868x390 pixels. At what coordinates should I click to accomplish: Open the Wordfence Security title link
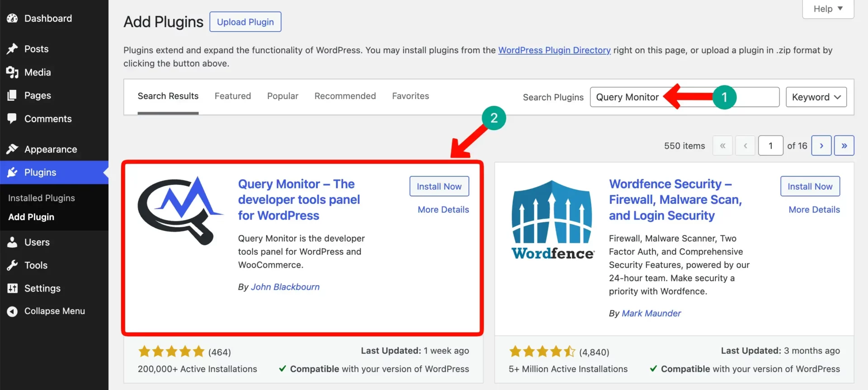tap(675, 200)
